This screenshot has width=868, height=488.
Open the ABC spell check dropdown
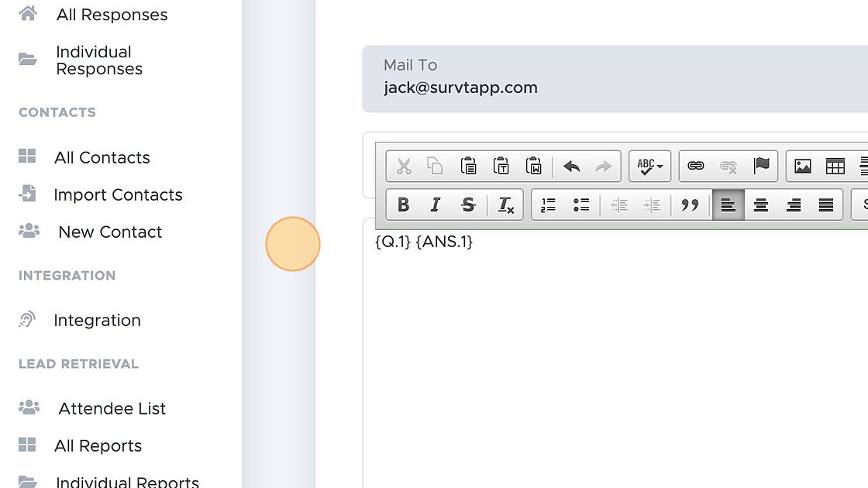[650, 166]
